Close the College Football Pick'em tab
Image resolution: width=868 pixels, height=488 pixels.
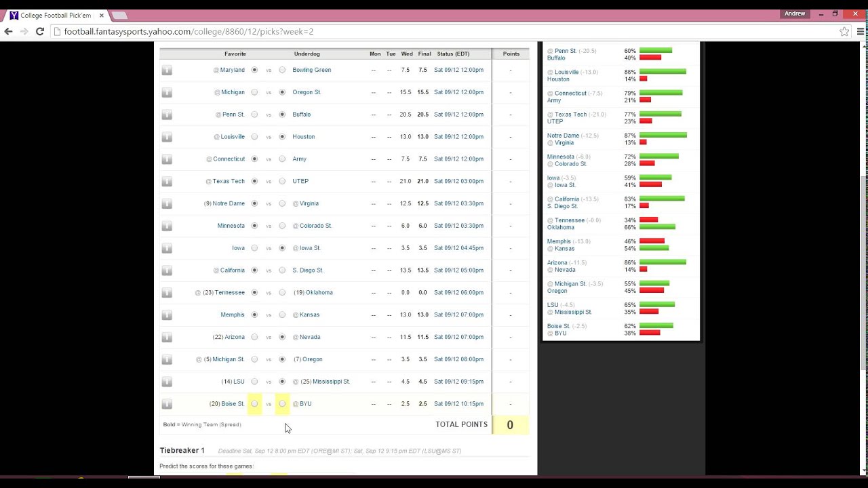101,15
